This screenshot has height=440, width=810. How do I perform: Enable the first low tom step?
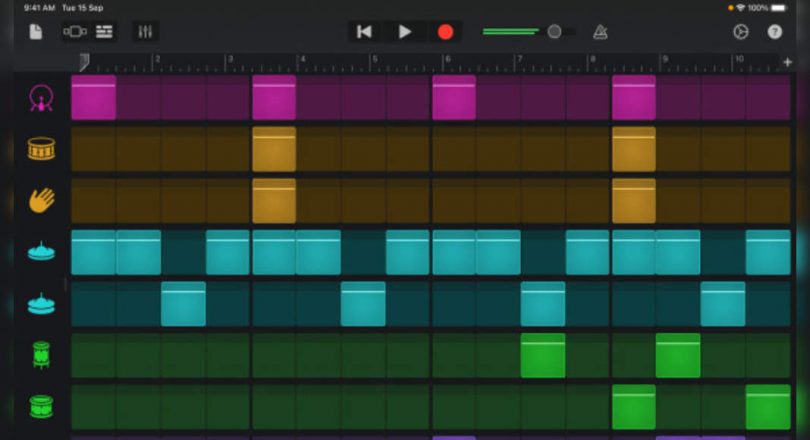pos(94,407)
